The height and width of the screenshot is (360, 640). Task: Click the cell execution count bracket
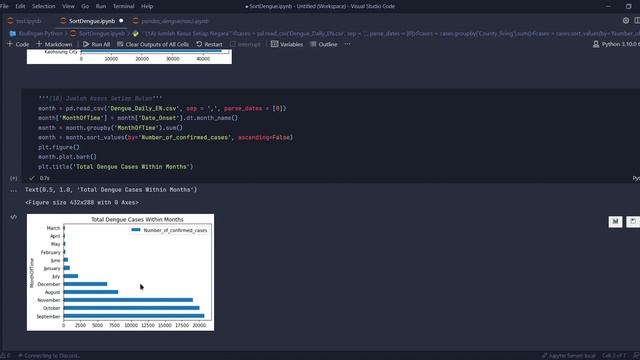coord(13,178)
